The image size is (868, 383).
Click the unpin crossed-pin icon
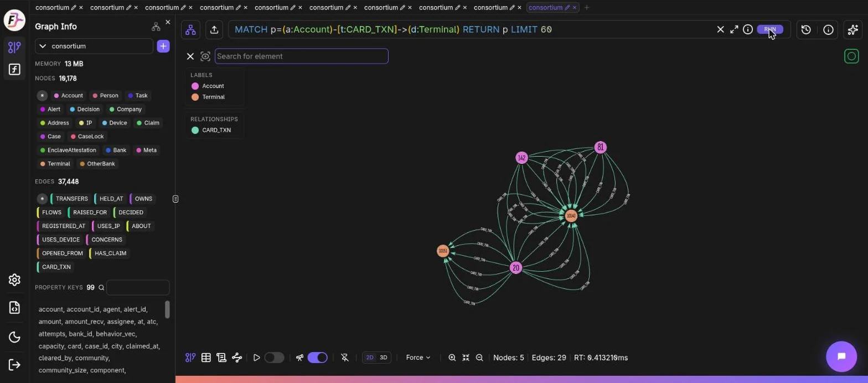coord(345,358)
